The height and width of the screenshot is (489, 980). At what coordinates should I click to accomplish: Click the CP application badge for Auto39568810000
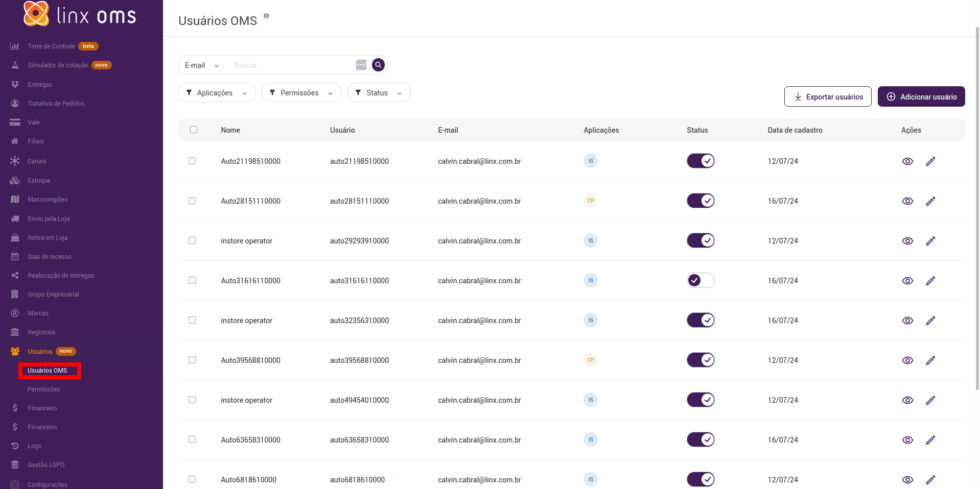pyautogui.click(x=591, y=360)
